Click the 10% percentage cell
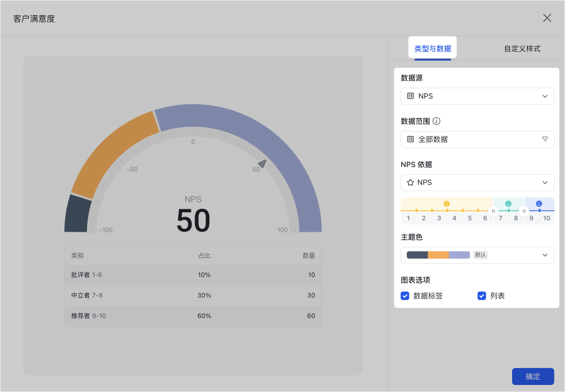This screenshot has height=392, width=565. pos(204,275)
